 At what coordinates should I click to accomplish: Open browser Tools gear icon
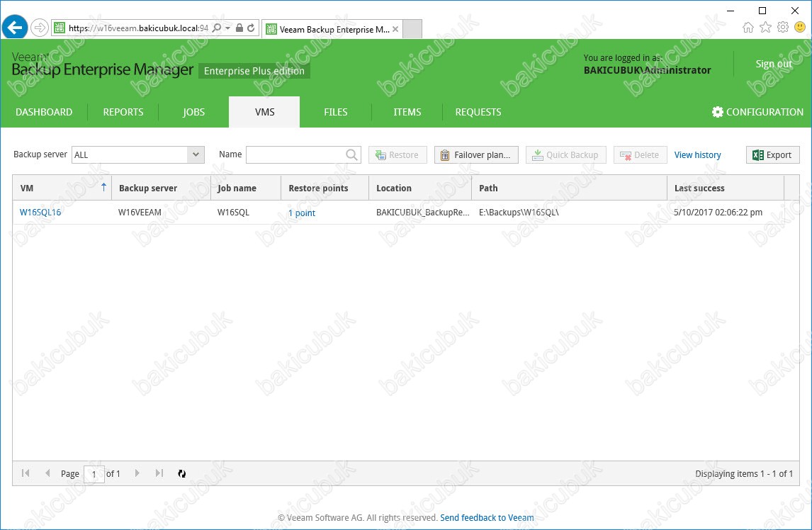click(x=782, y=27)
